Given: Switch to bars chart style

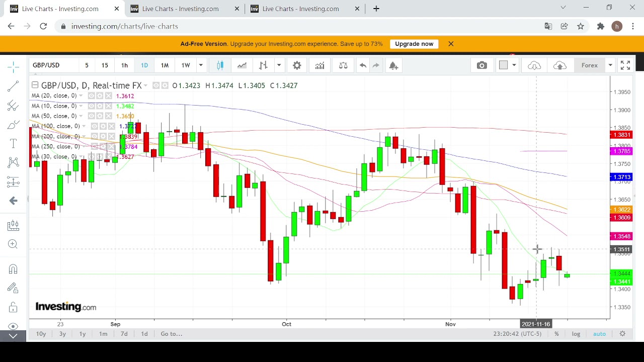Looking at the screenshot, I should [x=263, y=65].
